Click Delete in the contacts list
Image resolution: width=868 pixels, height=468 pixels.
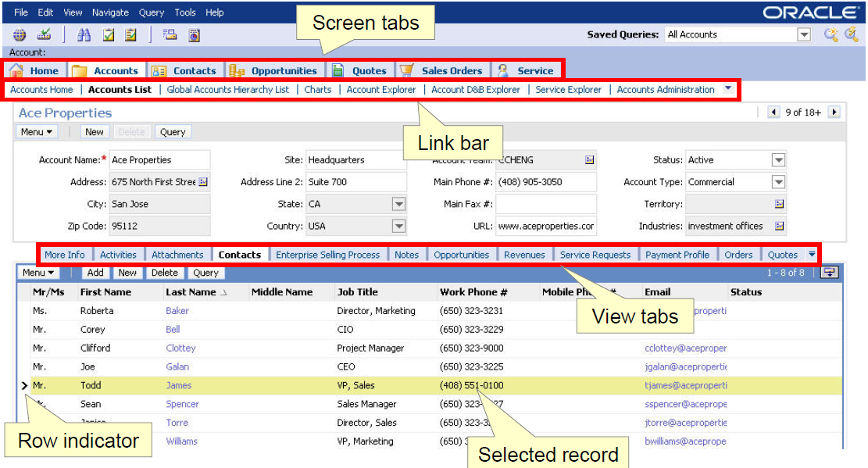click(164, 273)
